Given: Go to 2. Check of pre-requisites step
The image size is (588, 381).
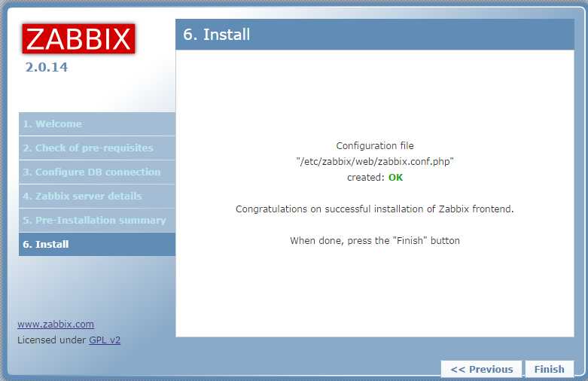Looking at the screenshot, I should (97, 148).
